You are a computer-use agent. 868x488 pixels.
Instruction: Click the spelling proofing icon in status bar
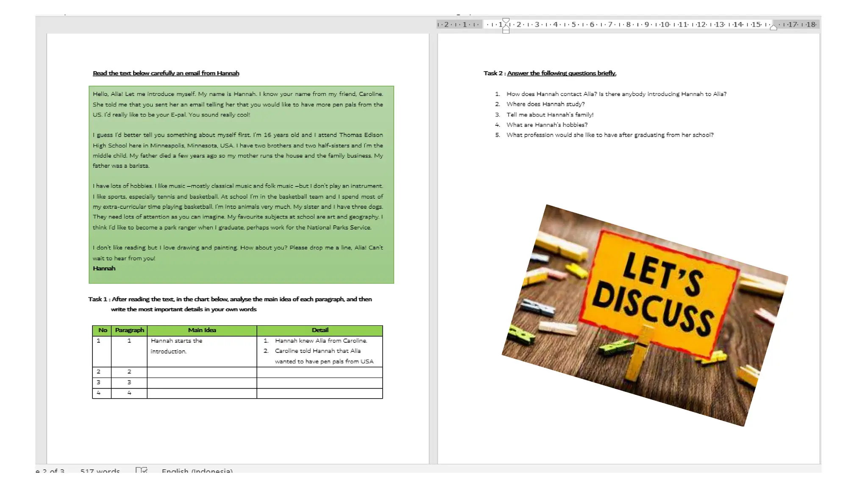click(x=142, y=470)
